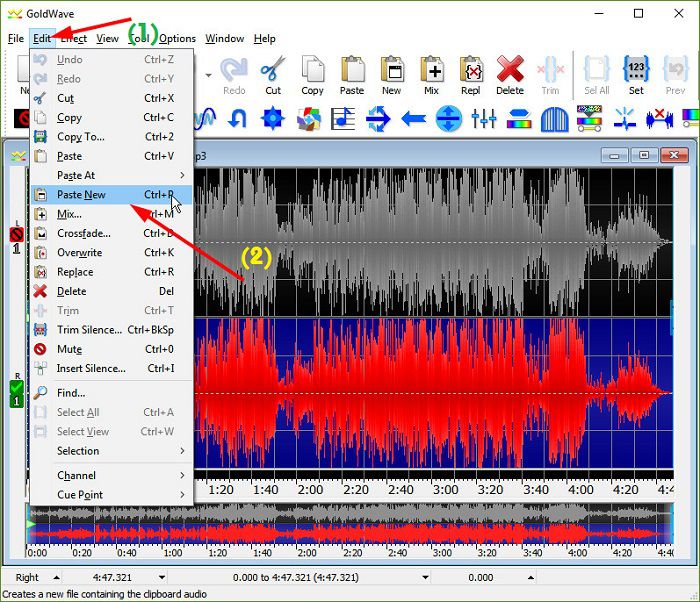700x602 pixels.
Task: Click the Mix toolbar icon
Action: click(x=431, y=75)
